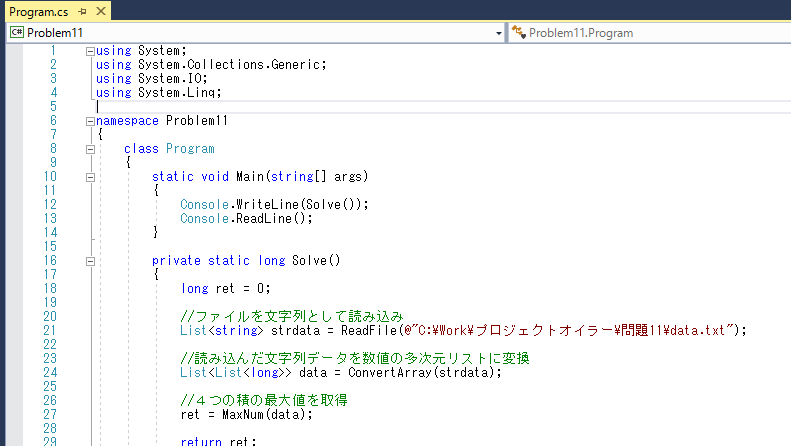791x446 pixels.
Task: Click line number 21 in the gutter
Action: point(49,330)
